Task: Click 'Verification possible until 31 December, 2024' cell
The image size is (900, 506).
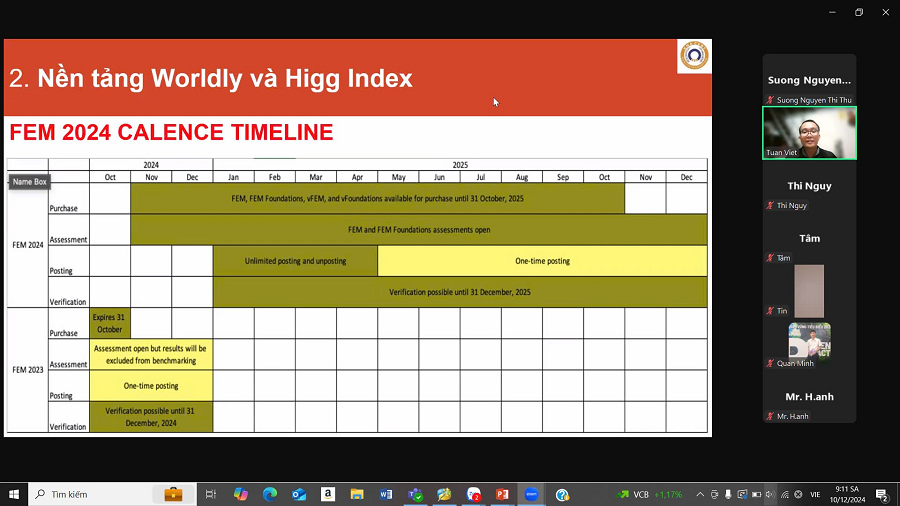Action: [x=151, y=417]
